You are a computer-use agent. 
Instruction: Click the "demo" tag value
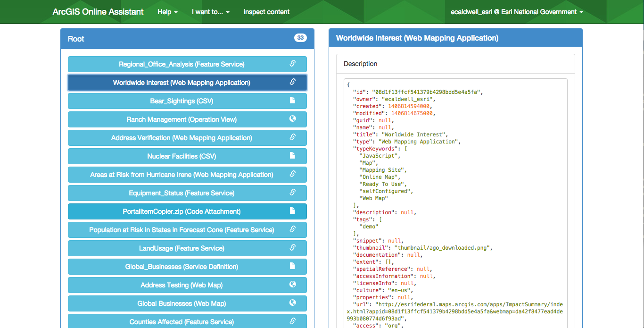(x=369, y=227)
